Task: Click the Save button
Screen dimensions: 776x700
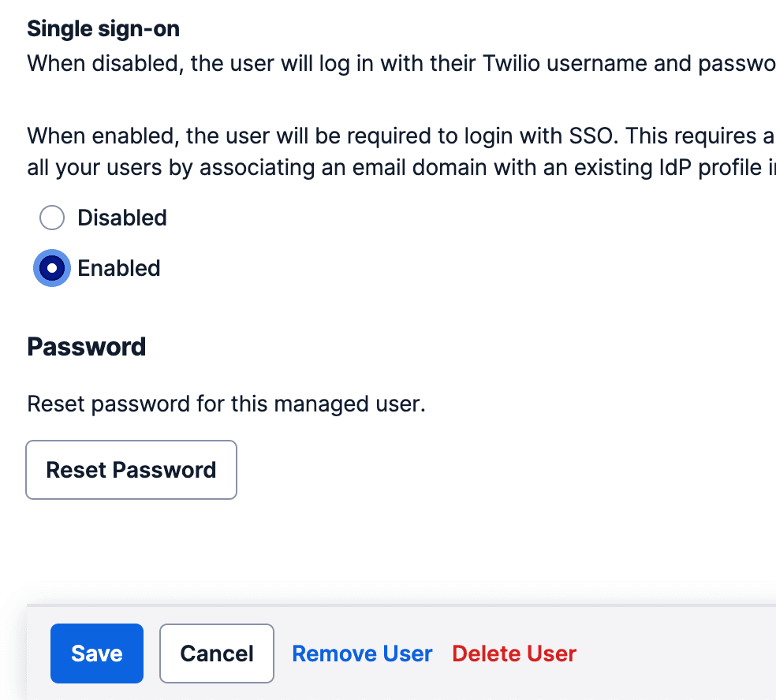Action: point(96,653)
